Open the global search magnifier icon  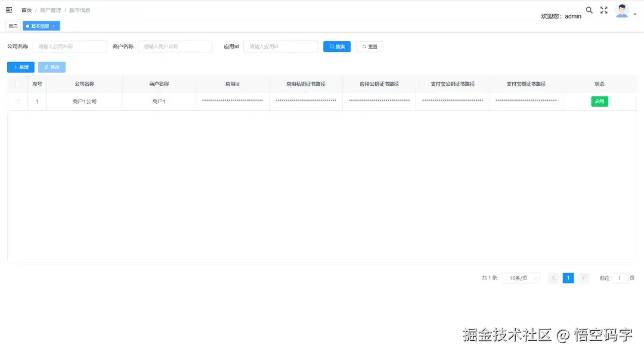point(589,10)
